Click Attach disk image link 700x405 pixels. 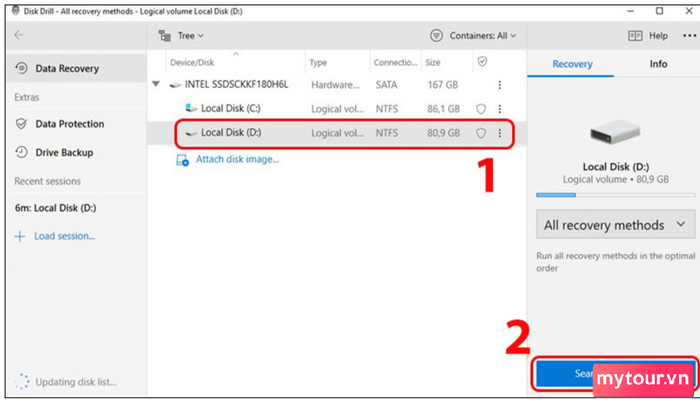click(x=237, y=159)
